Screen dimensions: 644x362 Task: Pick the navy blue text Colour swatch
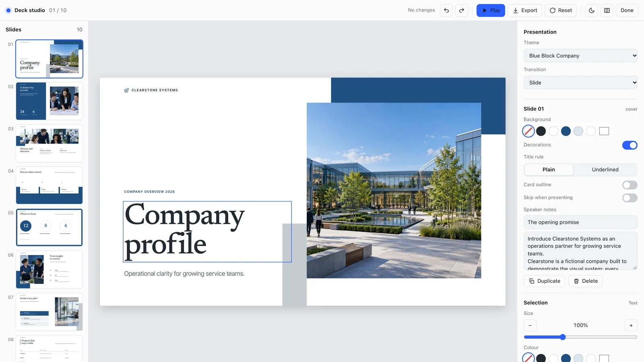pyautogui.click(x=566, y=358)
